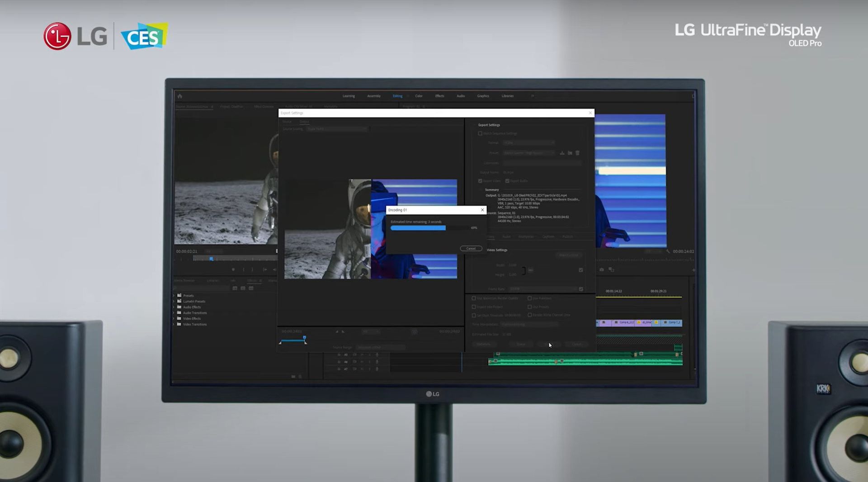Image resolution: width=868 pixels, height=482 pixels.
Task: Open the Format dropdown in Export Settings
Action: pyautogui.click(x=528, y=143)
